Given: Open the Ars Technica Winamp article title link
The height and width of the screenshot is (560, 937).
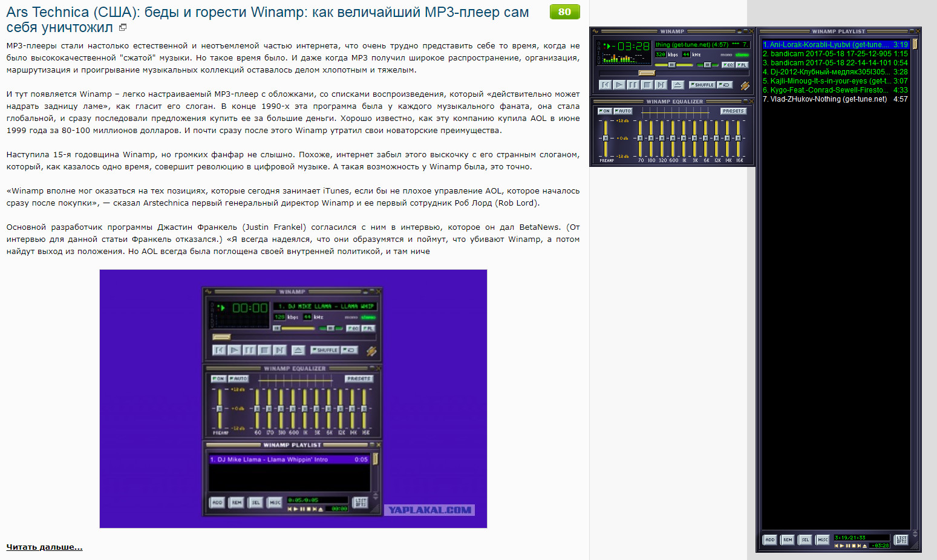Looking at the screenshot, I should 267,20.
